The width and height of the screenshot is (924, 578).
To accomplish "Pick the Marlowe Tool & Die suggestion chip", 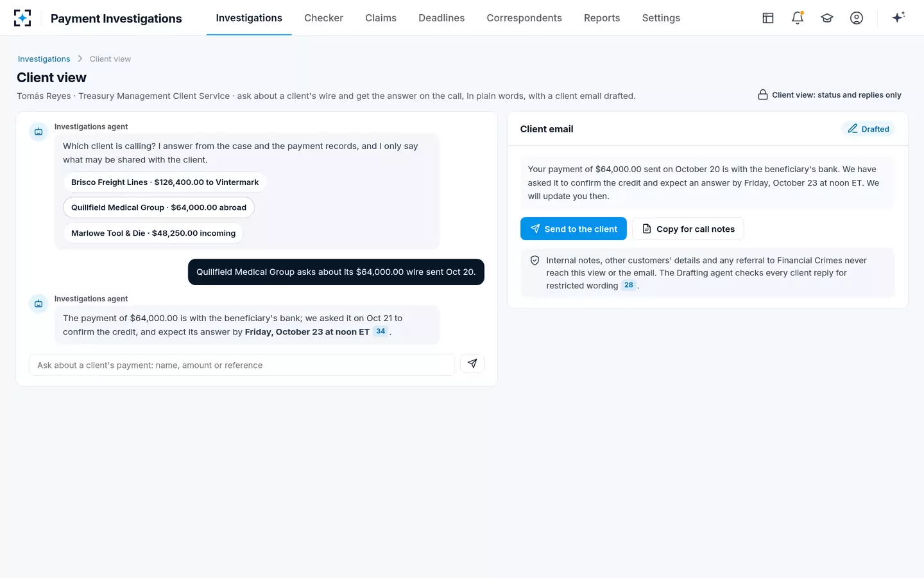I will (153, 233).
